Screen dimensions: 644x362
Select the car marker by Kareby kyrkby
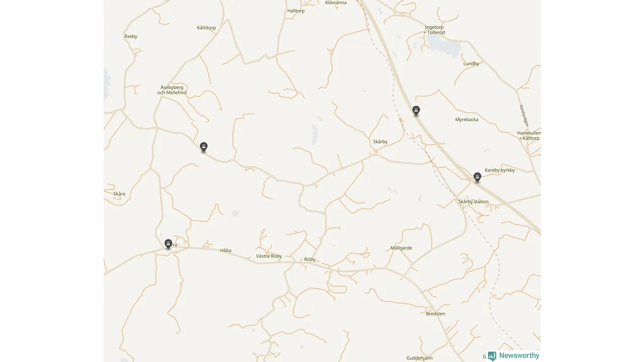[x=477, y=177]
